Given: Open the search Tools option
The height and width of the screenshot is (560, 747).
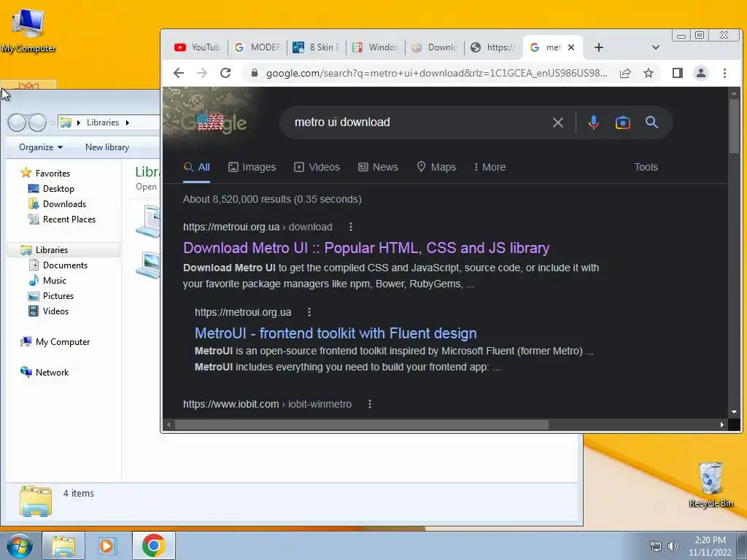Looking at the screenshot, I should pyautogui.click(x=646, y=167).
